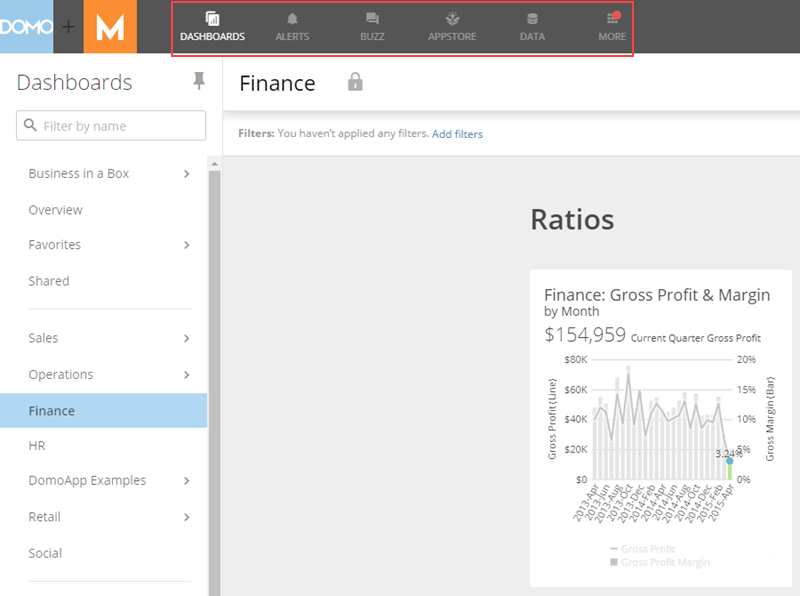Expand the Sales chevron
This screenshot has width=800, height=596.
187,339
